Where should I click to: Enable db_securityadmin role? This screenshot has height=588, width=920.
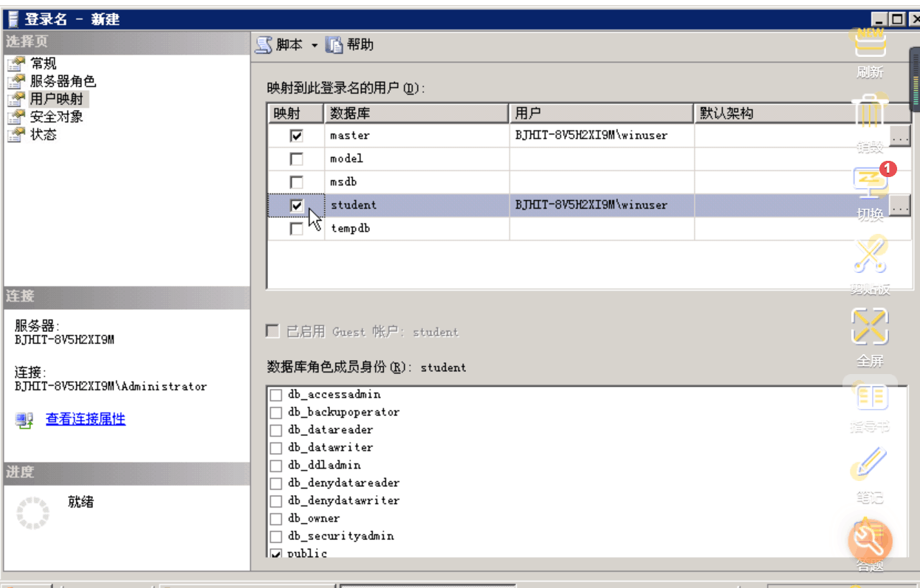[x=276, y=536]
